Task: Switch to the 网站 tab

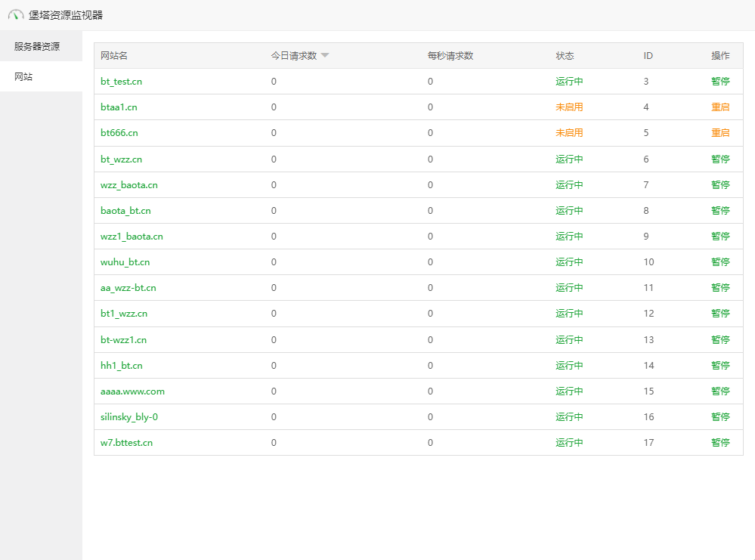Action: tap(23, 77)
